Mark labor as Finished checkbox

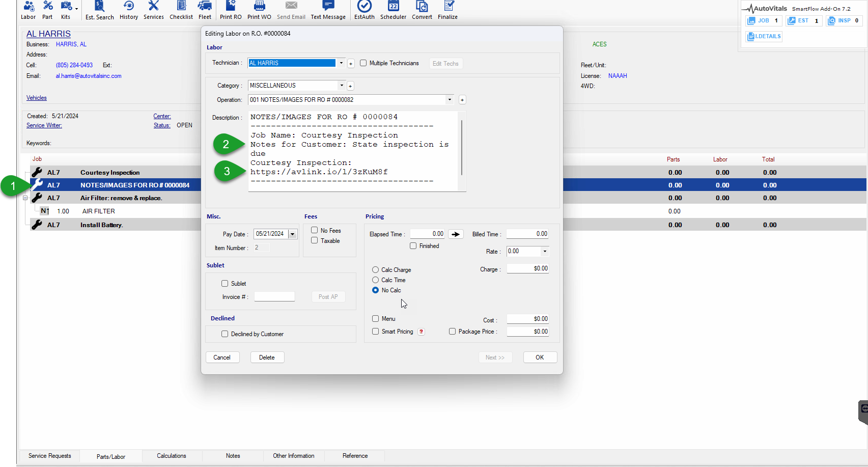[x=413, y=245]
